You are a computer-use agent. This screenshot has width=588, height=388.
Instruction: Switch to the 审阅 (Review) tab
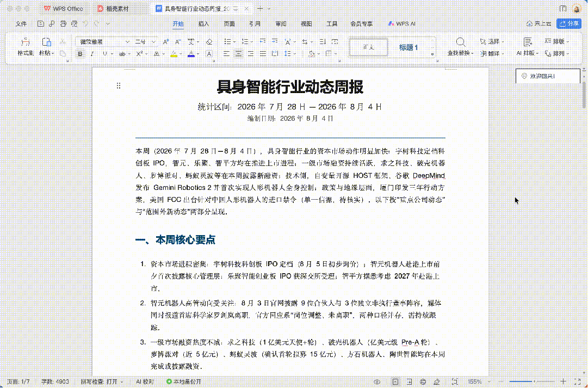pos(281,23)
